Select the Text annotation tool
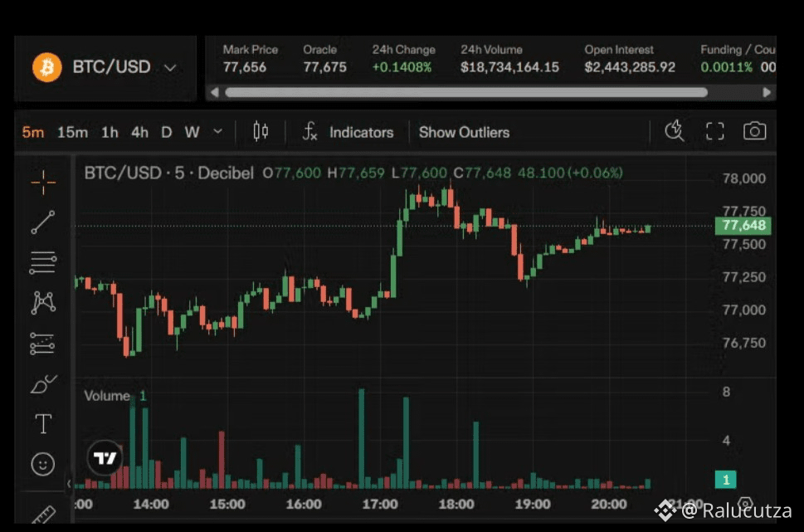Image resolution: width=804 pixels, height=532 pixels. (43, 424)
